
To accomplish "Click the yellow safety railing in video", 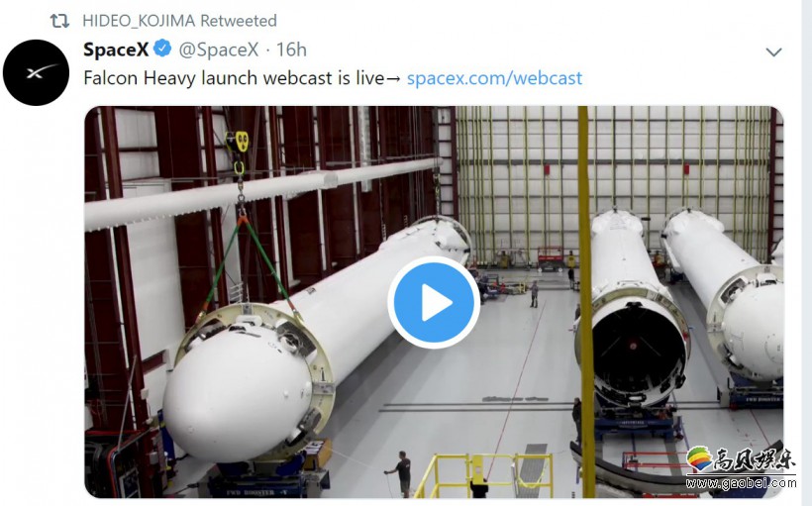I will (484, 475).
